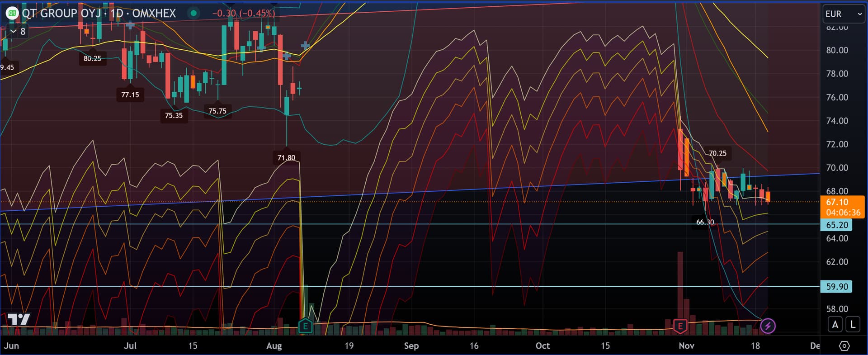Click 74.00 on the price scale

(837, 121)
